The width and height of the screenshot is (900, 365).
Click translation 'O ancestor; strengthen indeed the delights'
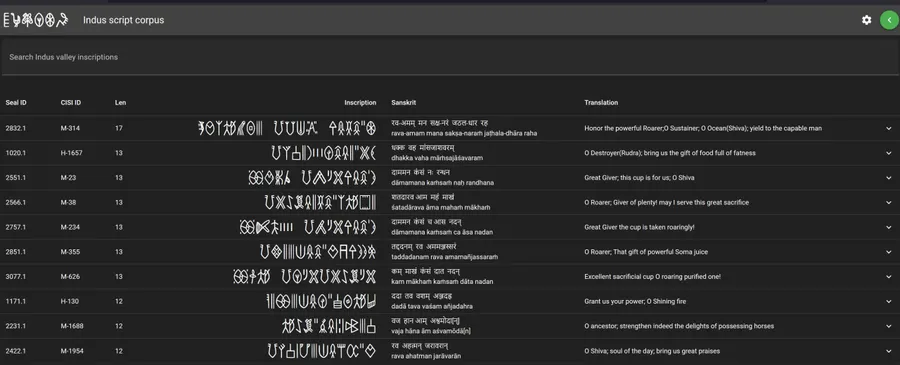pyautogui.click(x=679, y=326)
